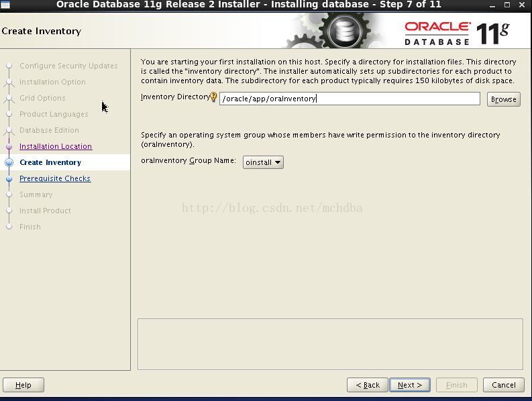Select the Create Inventory step
This screenshot has width=532, height=401.
(50, 162)
